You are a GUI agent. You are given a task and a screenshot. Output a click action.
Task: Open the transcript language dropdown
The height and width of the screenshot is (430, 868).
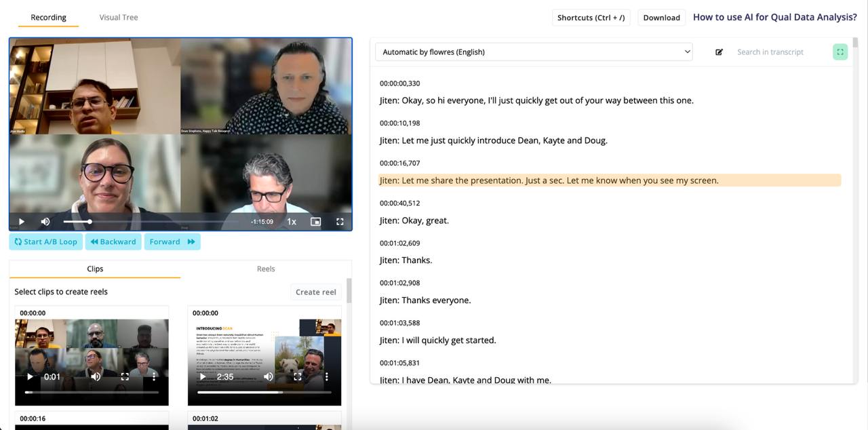[534, 52]
